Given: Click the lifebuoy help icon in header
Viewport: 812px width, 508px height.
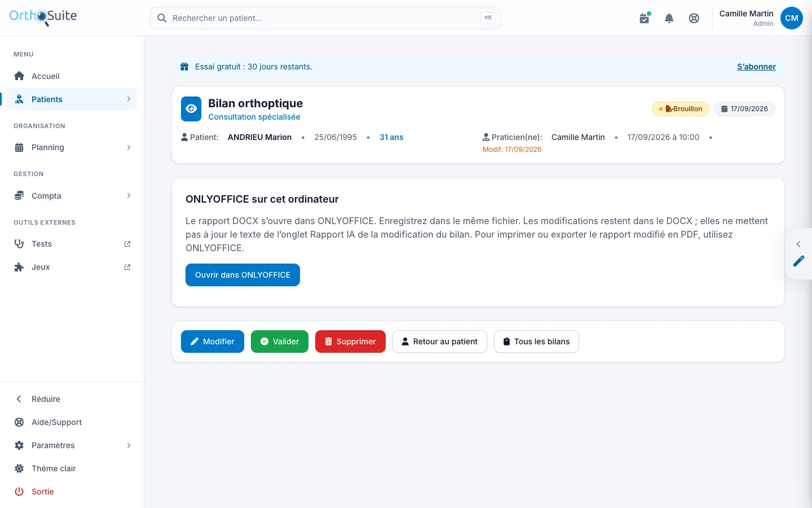Looking at the screenshot, I should [x=694, y=18].
